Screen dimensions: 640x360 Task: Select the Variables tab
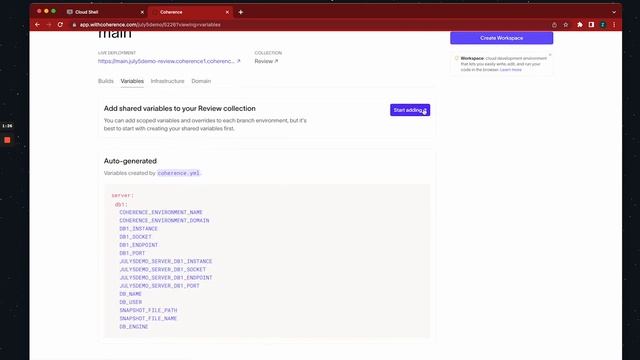[132, 81]
